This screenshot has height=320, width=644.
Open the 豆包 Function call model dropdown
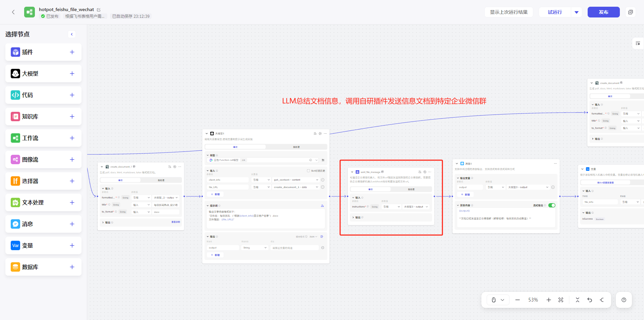263,160
